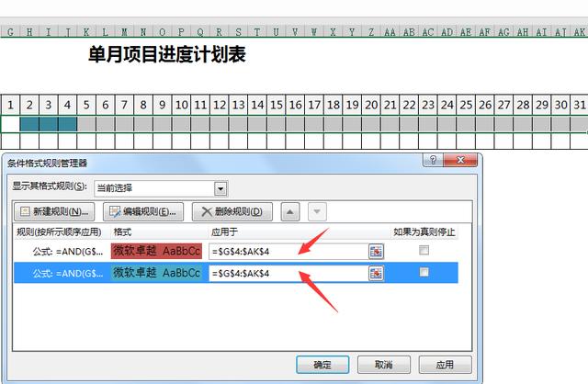Click the day 20 cell

371,105
